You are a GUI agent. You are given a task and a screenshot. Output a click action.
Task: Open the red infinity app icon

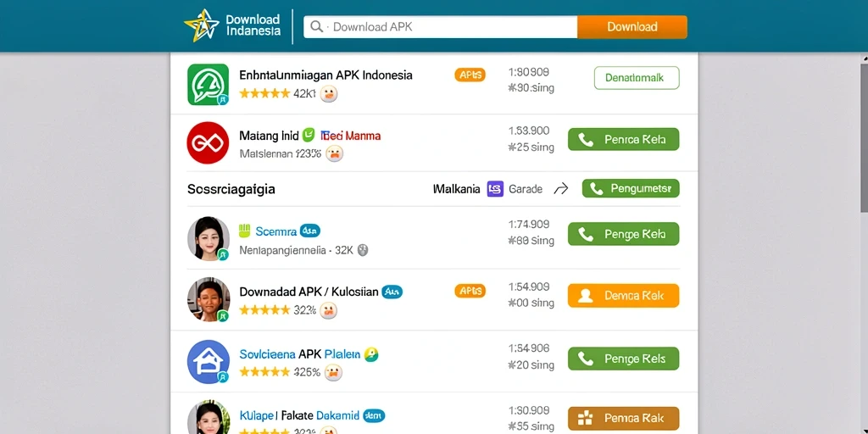click(x=209, y=142)
